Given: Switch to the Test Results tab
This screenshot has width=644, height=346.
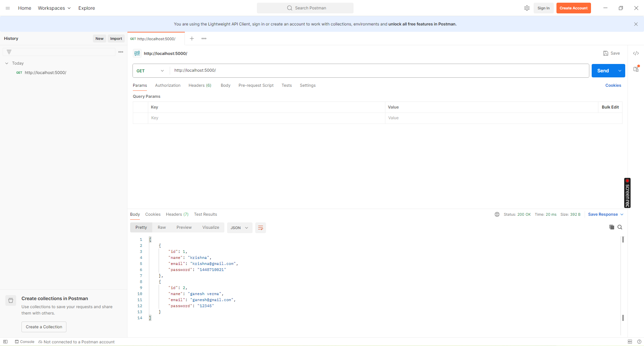Looking at the screenshot, I should [x=206, y=214].
